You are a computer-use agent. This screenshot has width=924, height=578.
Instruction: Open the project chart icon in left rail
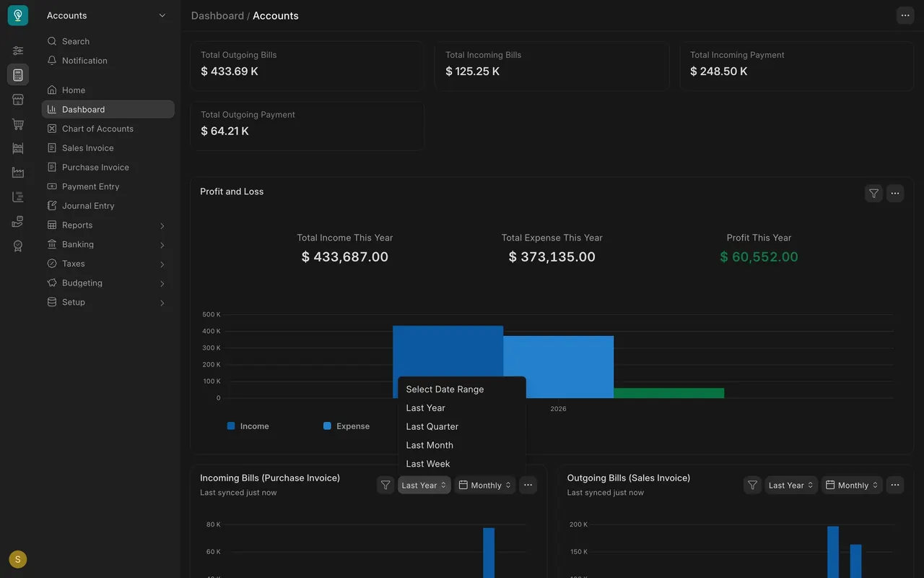coord(18,197)
